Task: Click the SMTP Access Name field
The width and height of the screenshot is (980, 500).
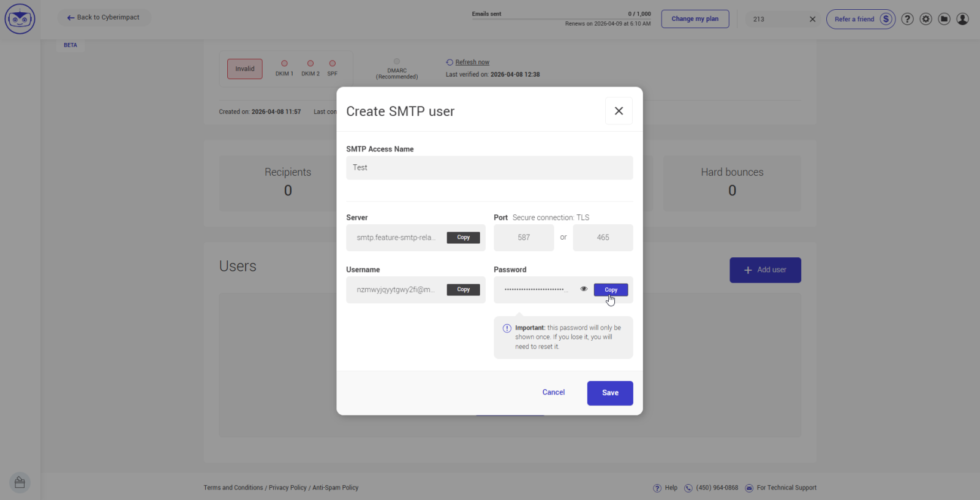Action: click(489, 168)
